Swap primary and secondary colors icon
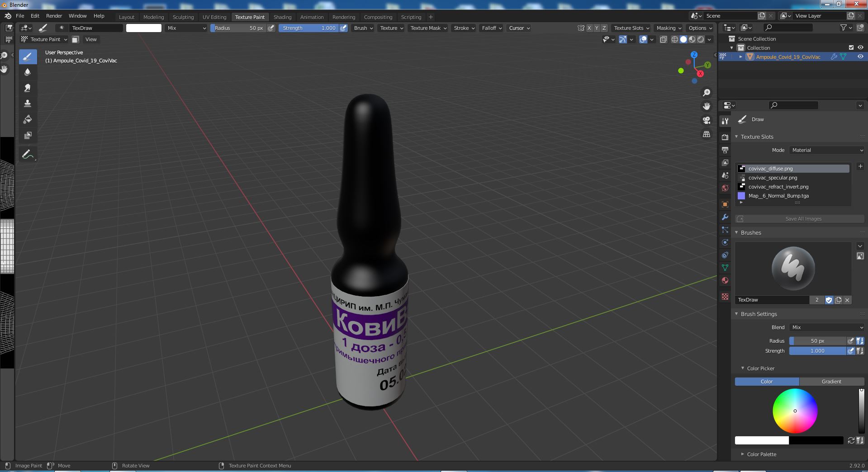This screenshot has width=868, height=472. pos(851,440)
